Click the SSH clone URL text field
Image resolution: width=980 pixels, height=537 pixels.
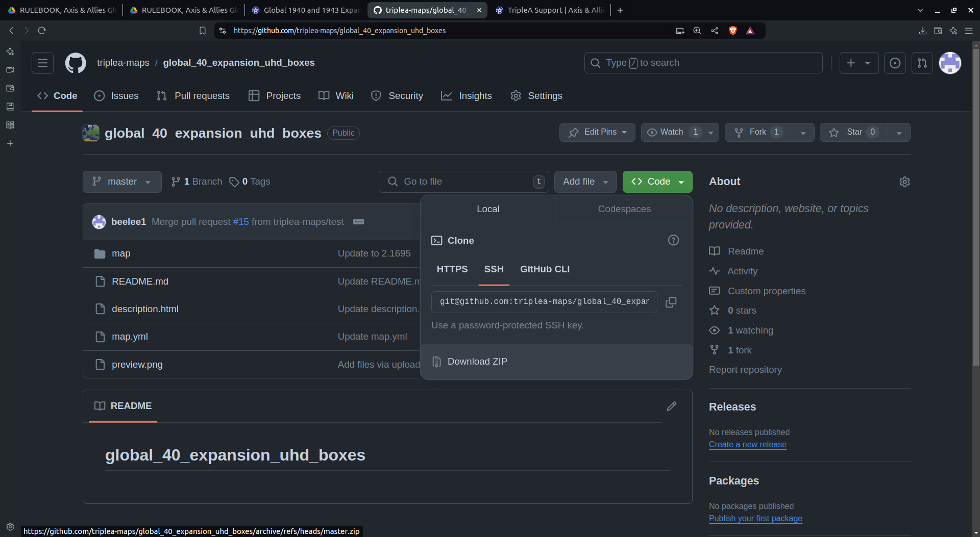tap(544, 302)
